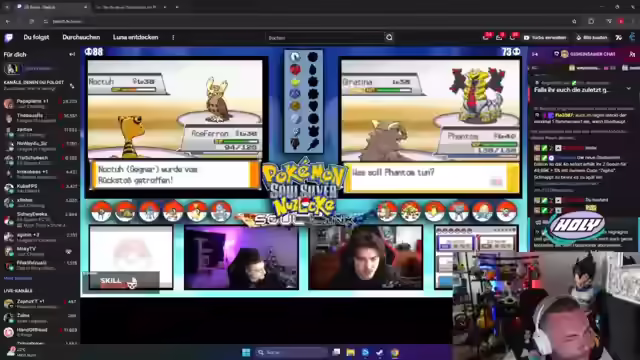Click the Turbo verwalten button
Image resolution: width=640 pixels, height=360 pixels.
[x=545, y=38]
